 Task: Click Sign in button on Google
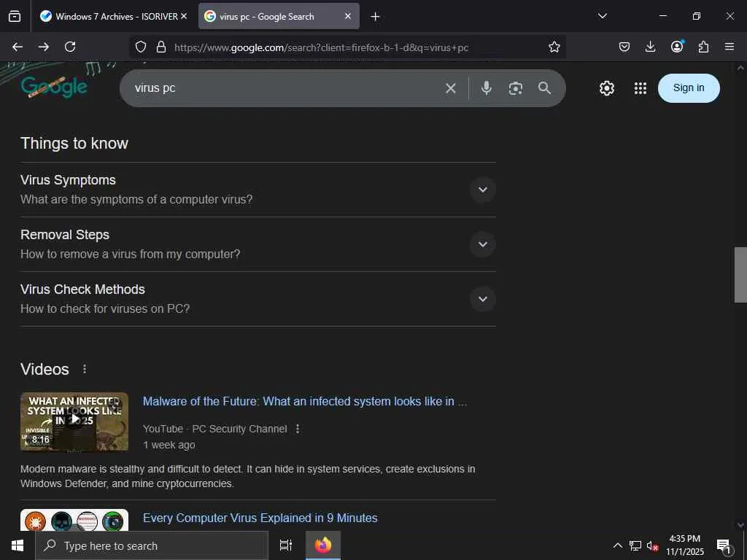click(x=689, y=88)
